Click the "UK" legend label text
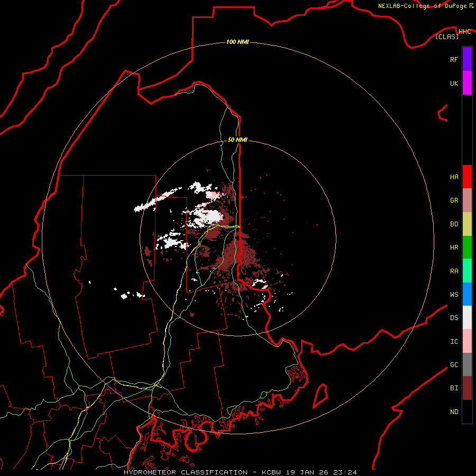476x476 pixels. point(454,83)
